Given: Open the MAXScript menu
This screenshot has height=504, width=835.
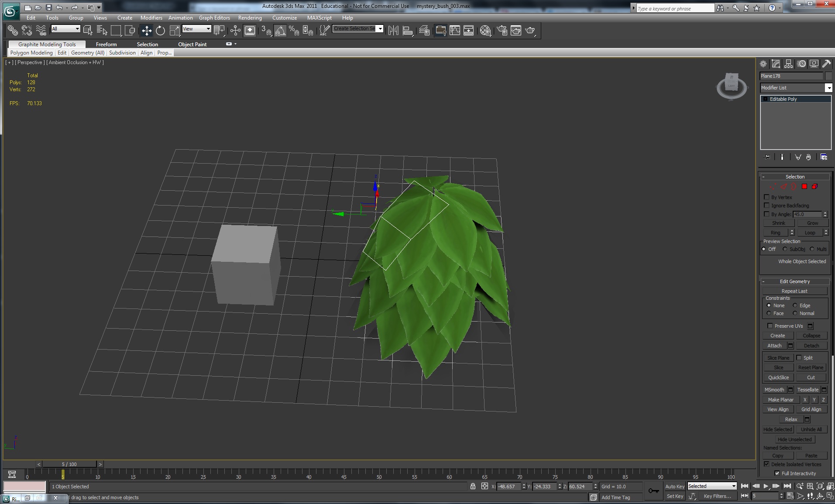Looking at the screenshot, I should coord(319,18).
